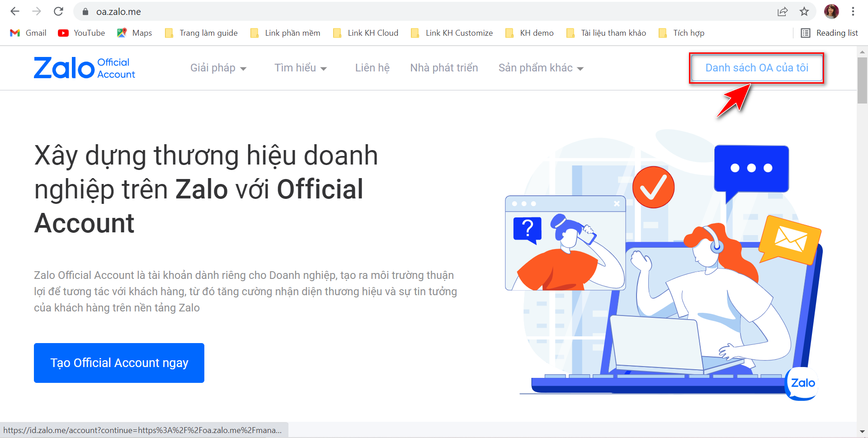Share this page using the share icon

tap(783, 12)
